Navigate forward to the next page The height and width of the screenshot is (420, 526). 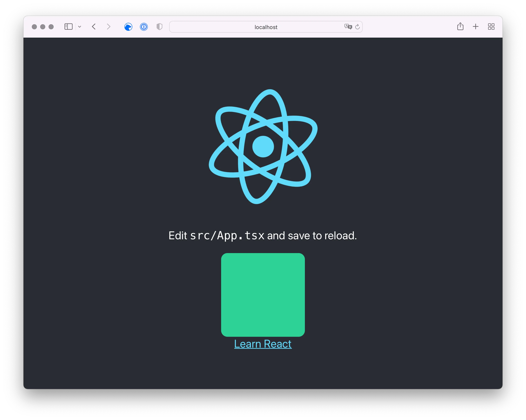coord(108,27)
